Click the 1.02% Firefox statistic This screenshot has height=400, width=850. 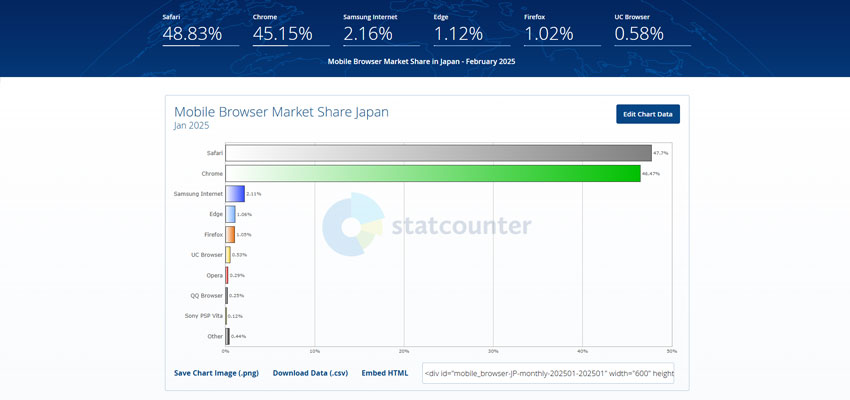pyautogui.click(x=549, y=34)
